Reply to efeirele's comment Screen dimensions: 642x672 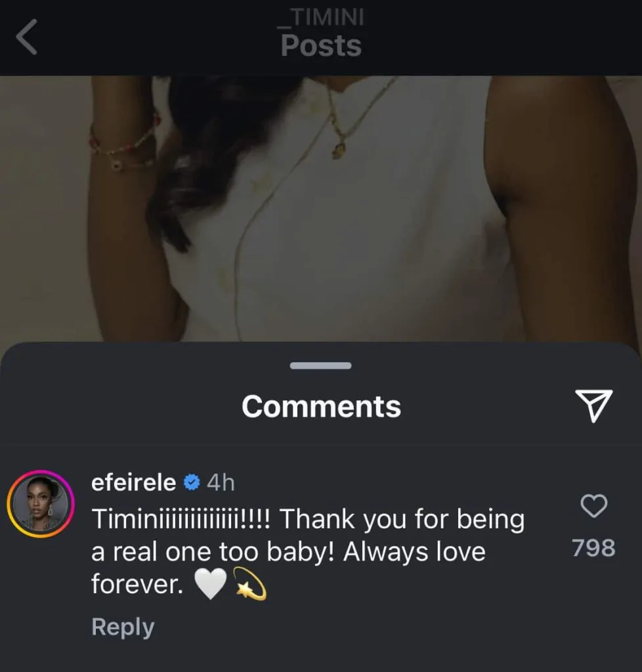[x=123, y=627]
